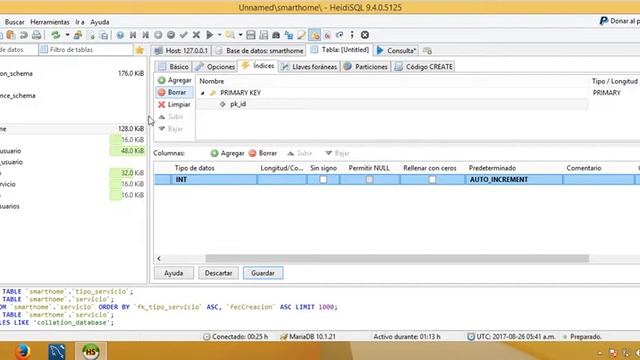The width and height of the screenshot is (640, 360).
Task: Collapse the PRIMARY KEY index node
Action: tap(202, 93)
